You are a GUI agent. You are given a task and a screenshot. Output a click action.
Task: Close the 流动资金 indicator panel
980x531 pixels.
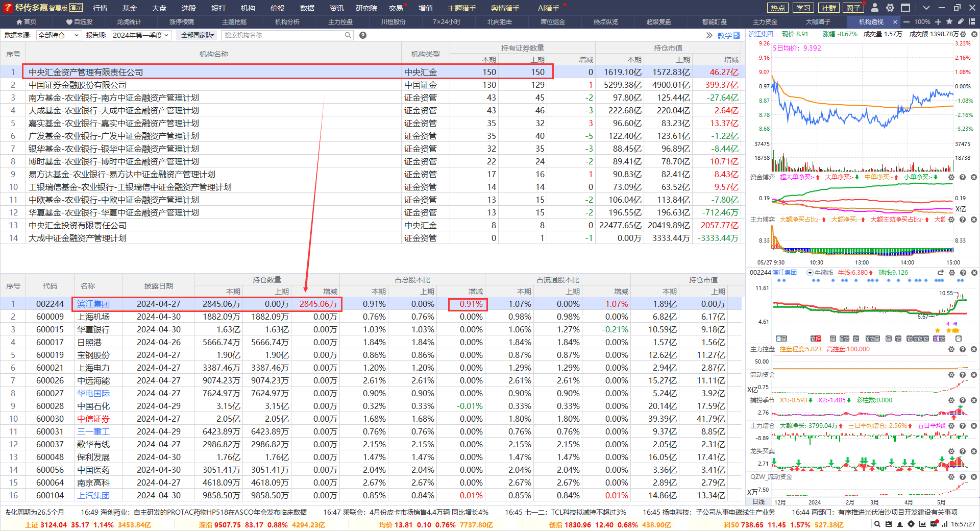coord(974,375)
